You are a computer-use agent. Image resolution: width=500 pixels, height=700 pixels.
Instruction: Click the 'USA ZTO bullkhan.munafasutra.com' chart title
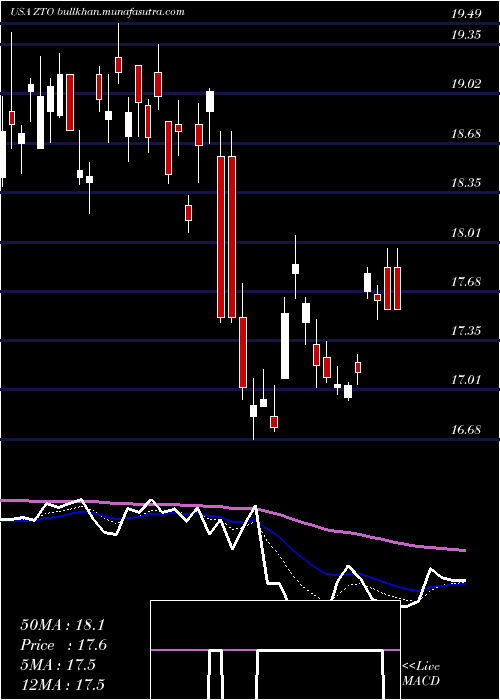(97, 12)
